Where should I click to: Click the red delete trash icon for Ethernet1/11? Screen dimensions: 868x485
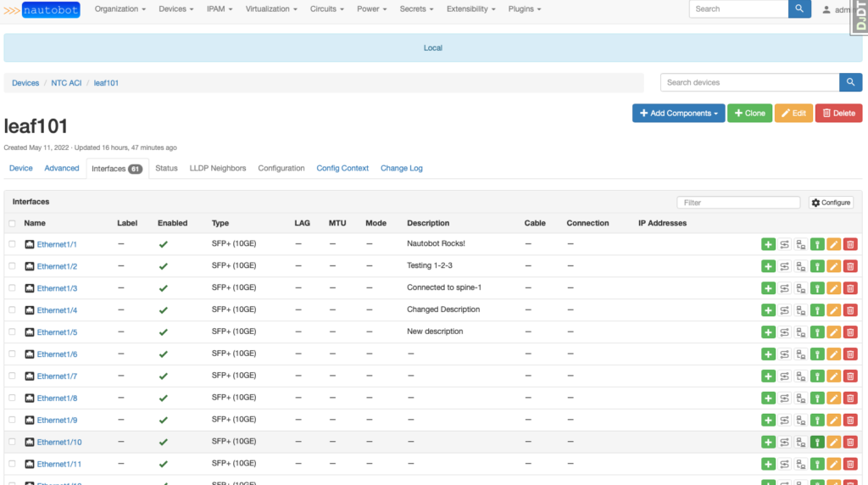coord(850,464)
